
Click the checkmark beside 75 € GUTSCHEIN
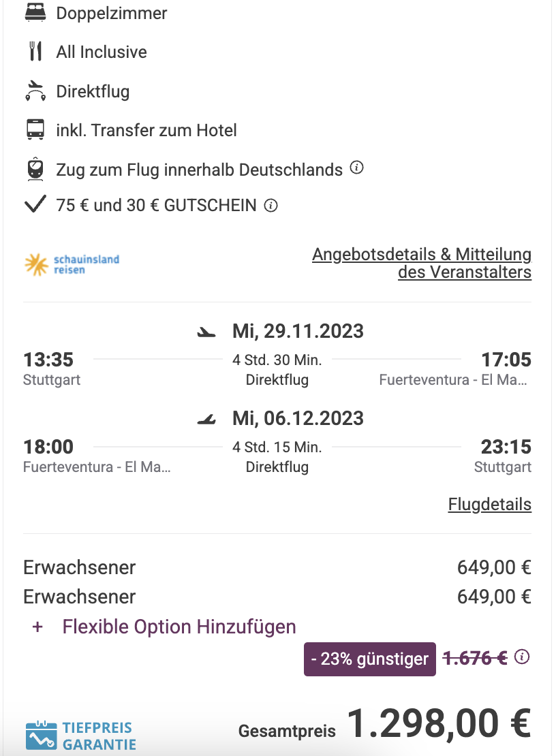click(x=35, y=204)
